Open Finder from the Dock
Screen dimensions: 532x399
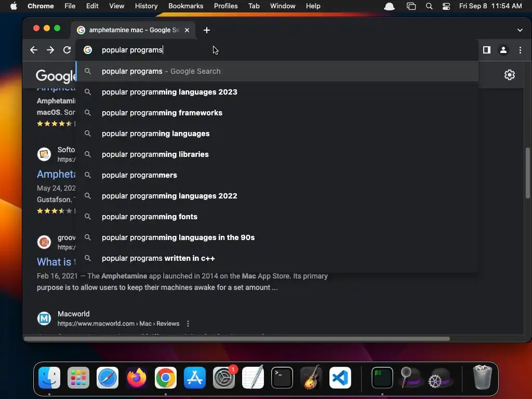pyautogui.click(x=49, y=378)
